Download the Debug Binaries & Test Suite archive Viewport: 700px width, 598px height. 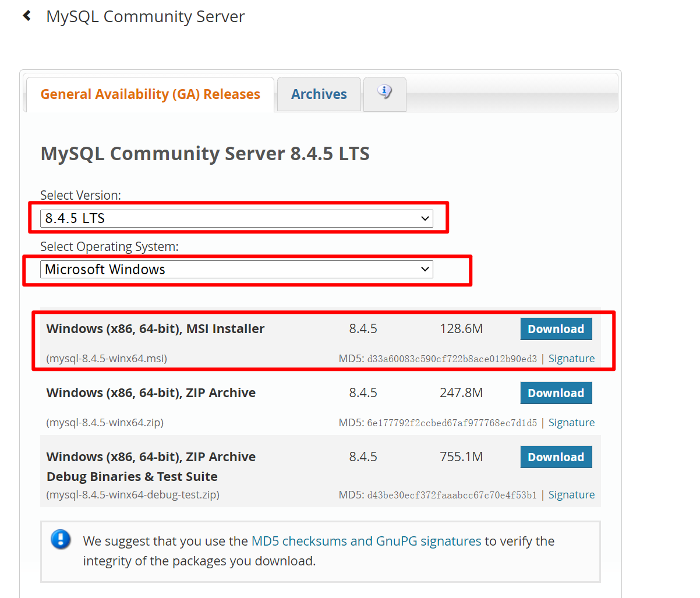(x=556, y=457)
